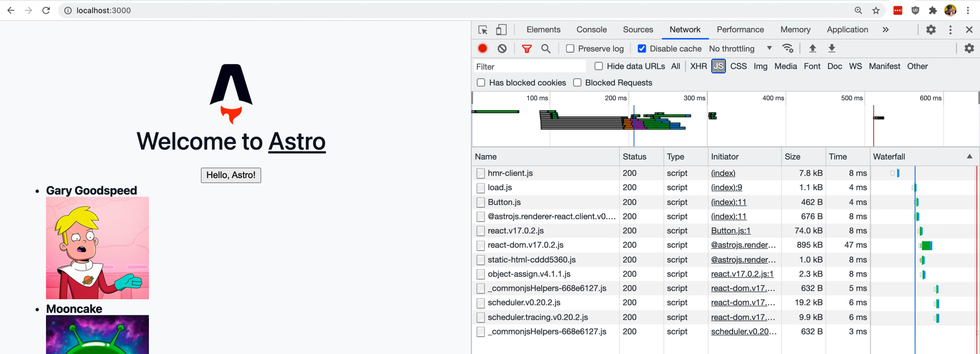980x354 pixels.
Task: Open the Performance tab
Action: tap(740, 29)
